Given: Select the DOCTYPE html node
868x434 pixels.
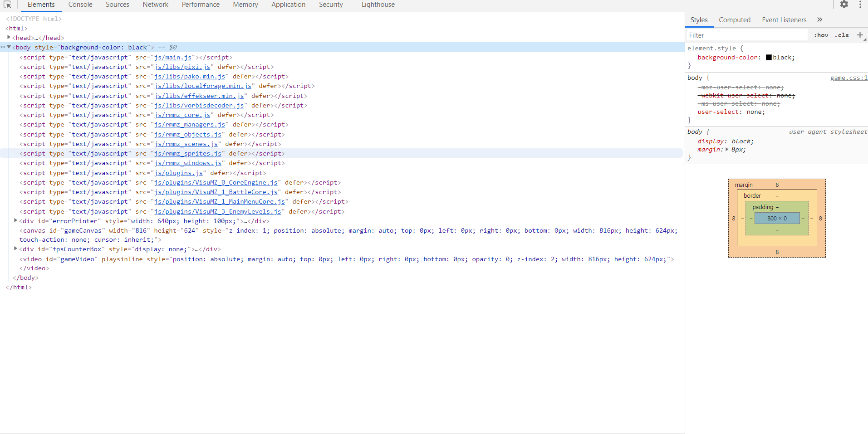Looking at the screenshot, I should click(x=34, y=19).
